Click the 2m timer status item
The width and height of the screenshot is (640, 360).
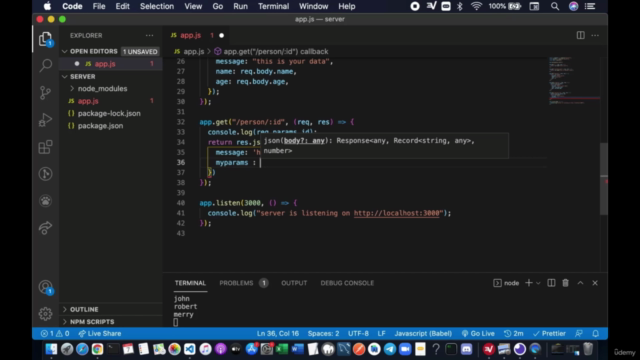[514, 333]
